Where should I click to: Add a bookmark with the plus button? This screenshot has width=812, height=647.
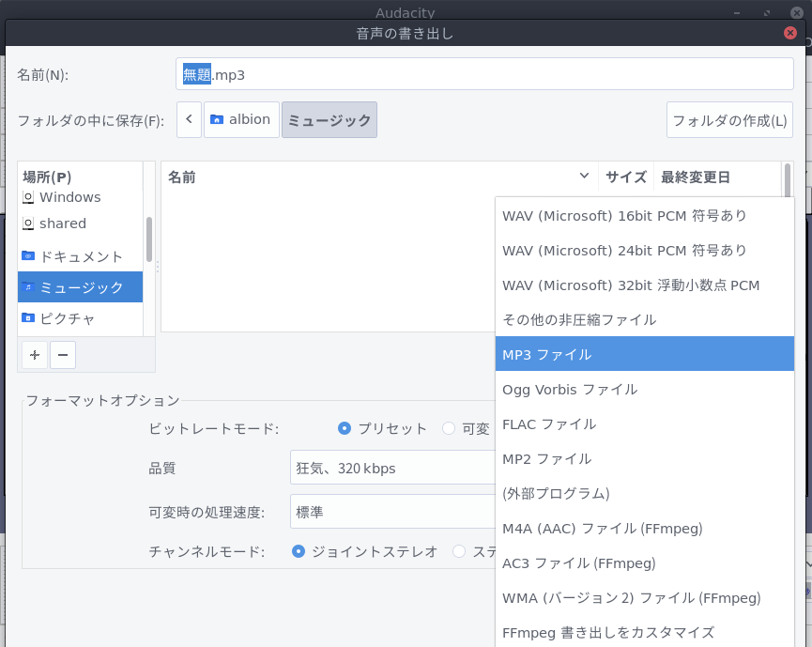point(33,355)
